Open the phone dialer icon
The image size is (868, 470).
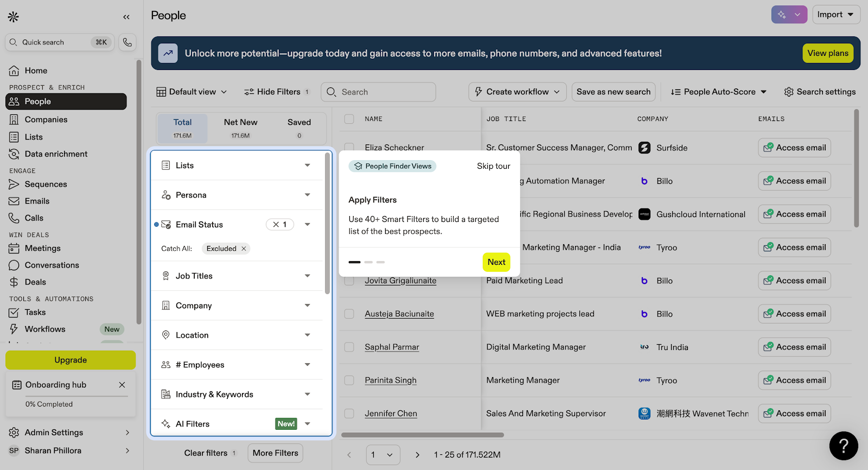(127, 42)
